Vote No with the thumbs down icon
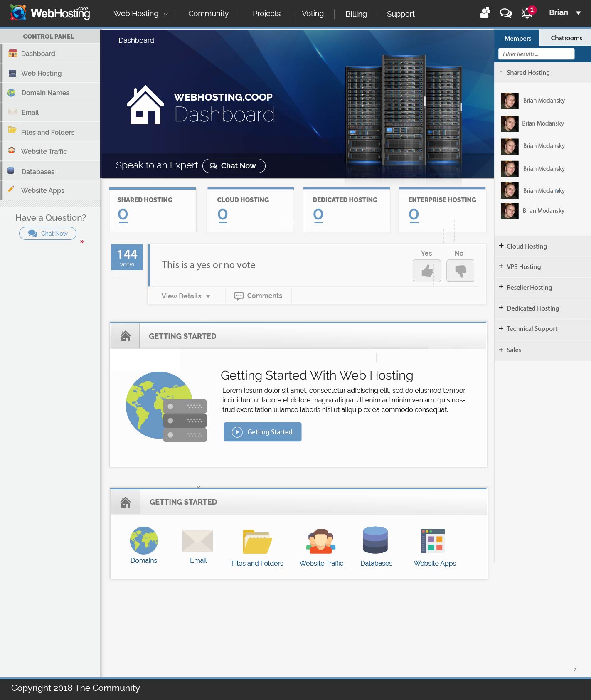Viewport: 591px width, 700px height. [460, 271]
